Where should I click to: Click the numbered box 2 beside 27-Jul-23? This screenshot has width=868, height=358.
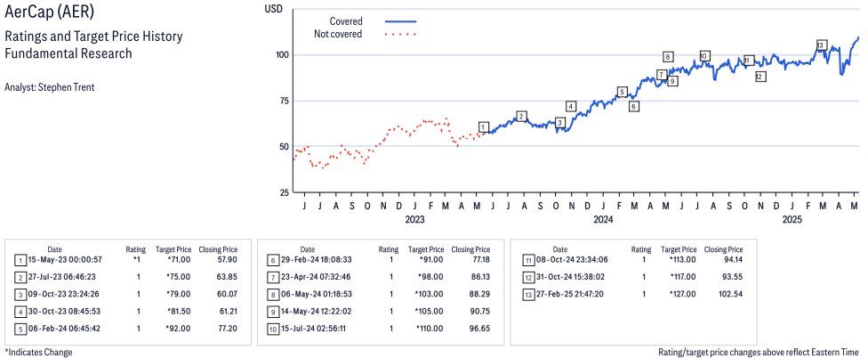click(20, 277)
